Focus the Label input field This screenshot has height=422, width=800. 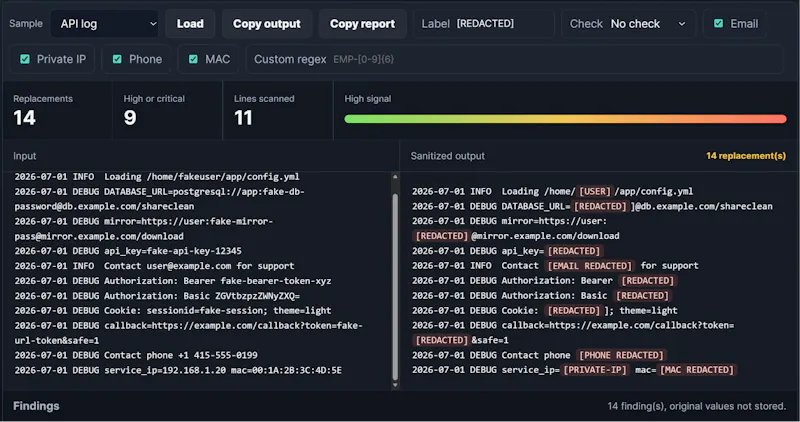coord(484,23)
